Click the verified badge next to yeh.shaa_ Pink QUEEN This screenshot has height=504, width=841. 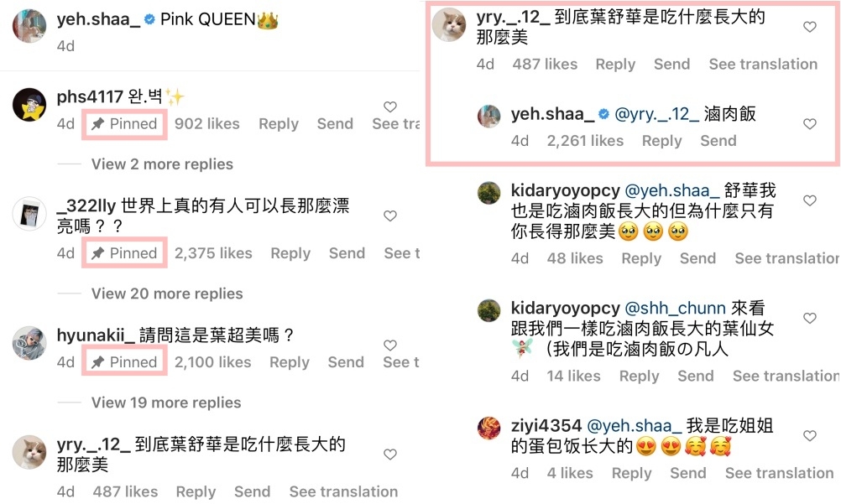(x=150, y=20)
